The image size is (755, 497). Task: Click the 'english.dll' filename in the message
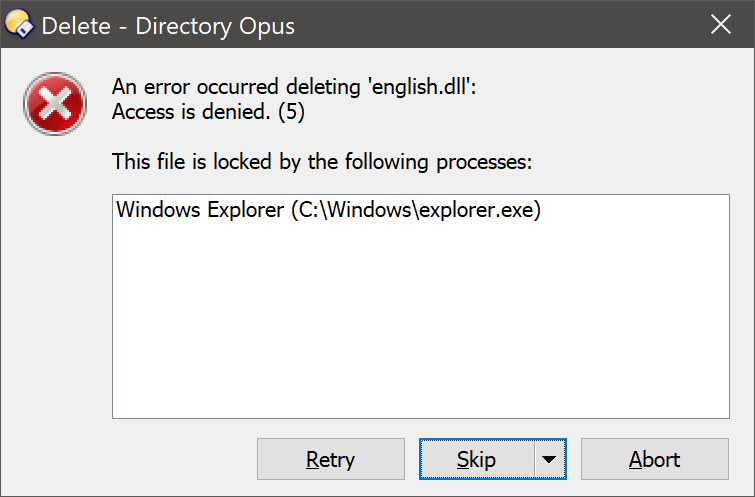click(419, 87)
